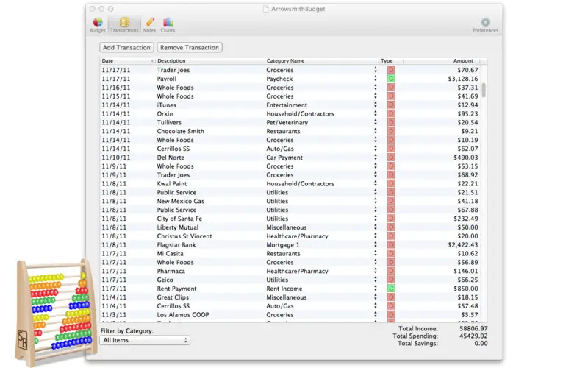This screenshot has width=588, height=368.
Task: Open category popup for the Del Norte row
Action: pos(375,158)
